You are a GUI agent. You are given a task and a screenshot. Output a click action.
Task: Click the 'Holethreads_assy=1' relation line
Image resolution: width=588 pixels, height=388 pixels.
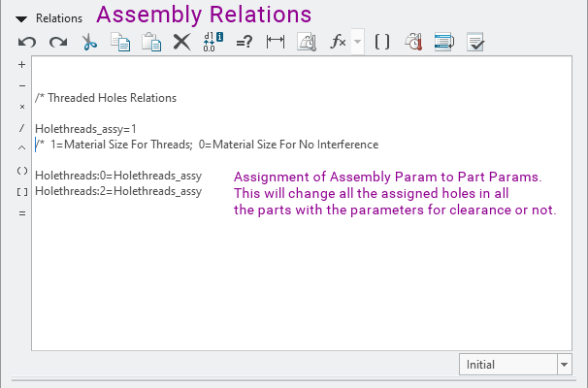coord(85,129)
